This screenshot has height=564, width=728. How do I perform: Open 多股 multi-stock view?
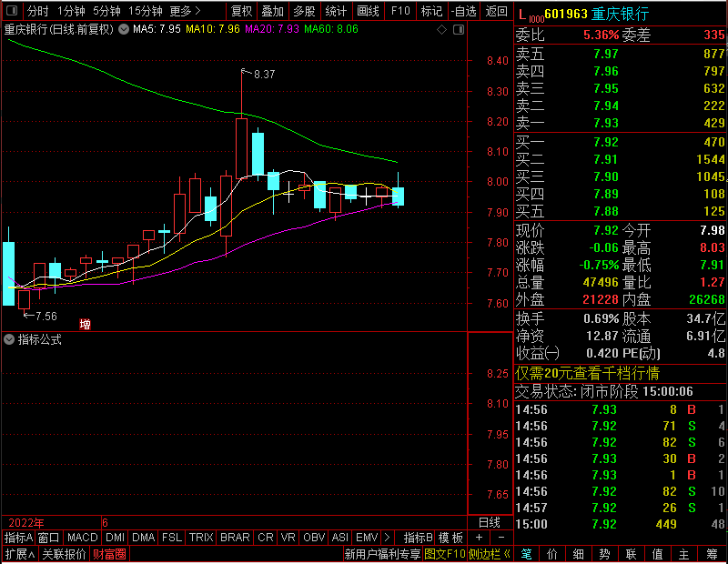click(x=304, y=11)
